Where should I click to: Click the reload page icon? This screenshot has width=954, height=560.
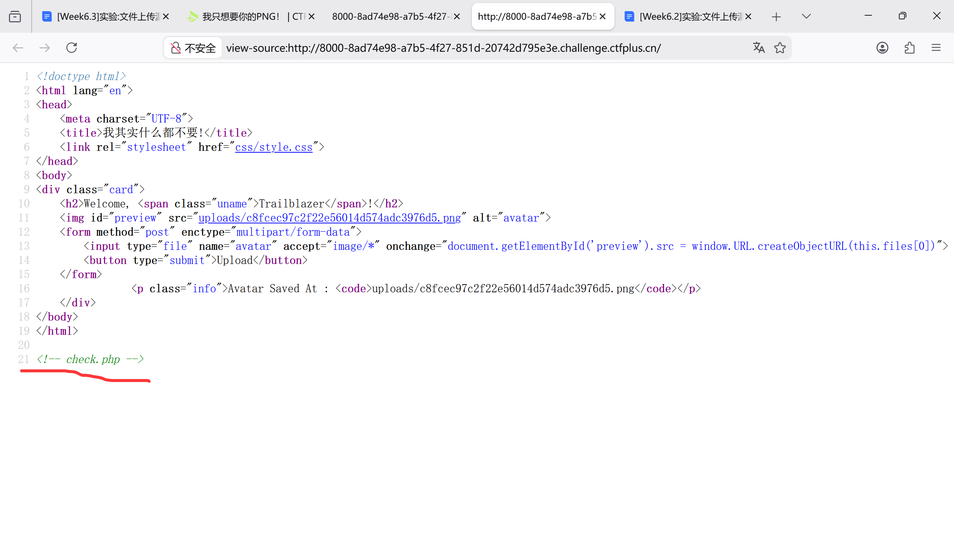(x=72, y=48)
